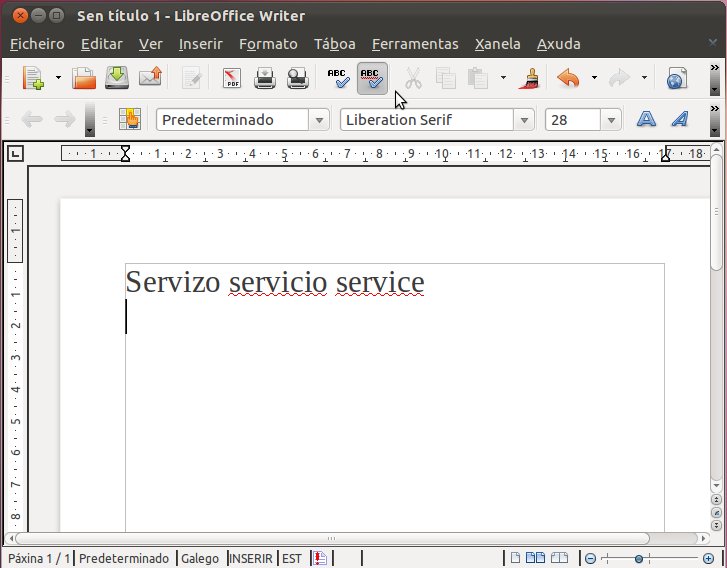Image resolution: width=727 pixels, height=568 pixels.
Task: Open the font size dropdown arrow
Action: coord(611,120)
